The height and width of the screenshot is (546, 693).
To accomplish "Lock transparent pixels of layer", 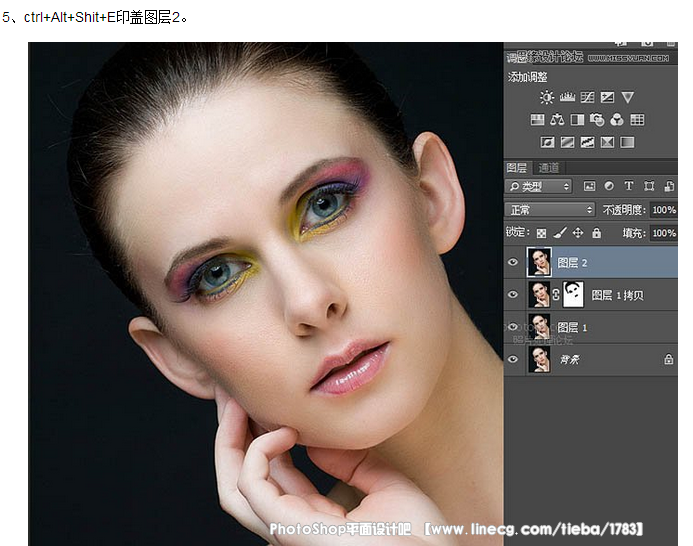I will pyautogui.click(x=541, y=233).
